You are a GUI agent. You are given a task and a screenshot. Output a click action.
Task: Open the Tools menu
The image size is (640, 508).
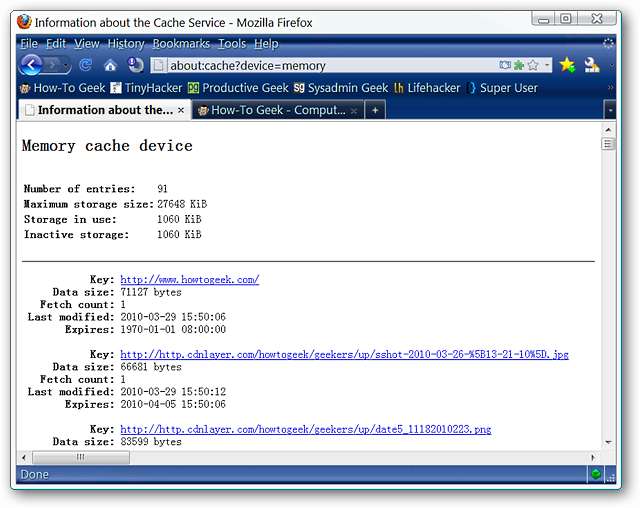[231, 43]
